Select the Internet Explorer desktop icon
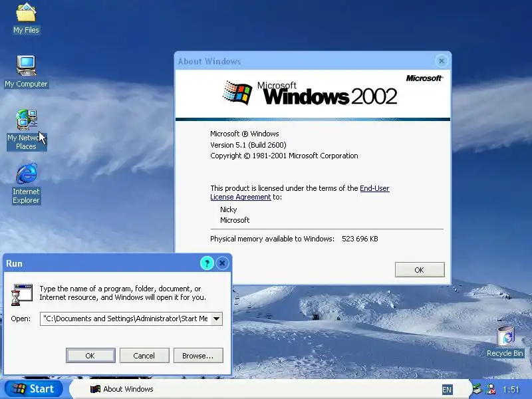 pos(26,184)
